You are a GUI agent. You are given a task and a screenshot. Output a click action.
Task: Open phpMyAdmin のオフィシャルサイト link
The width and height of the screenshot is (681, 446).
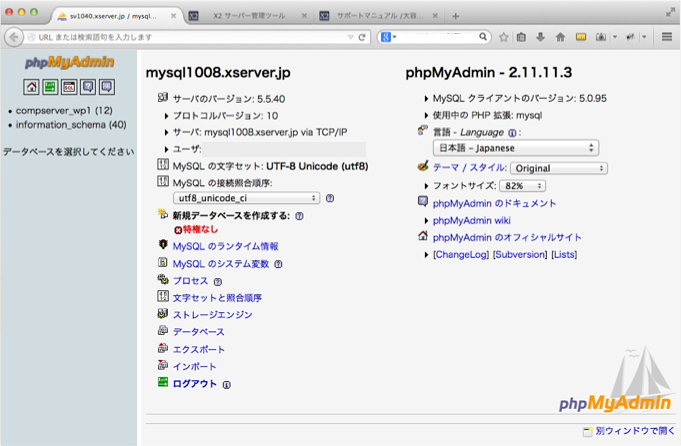(507, 238)
